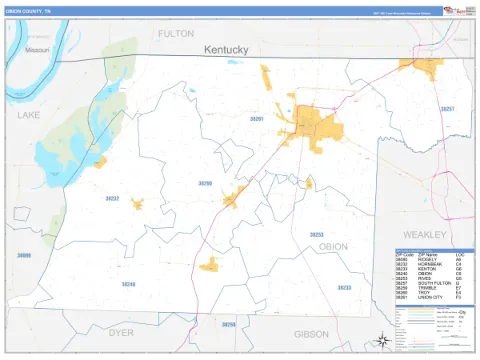The width and height of the screenshot is (480, 360).
Task: Click the yellow swatch in the map legend
Action: [x=421, y=309]
